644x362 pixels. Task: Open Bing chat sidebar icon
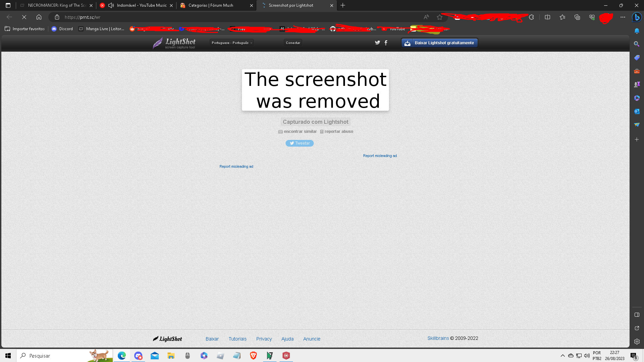[637, 17]
